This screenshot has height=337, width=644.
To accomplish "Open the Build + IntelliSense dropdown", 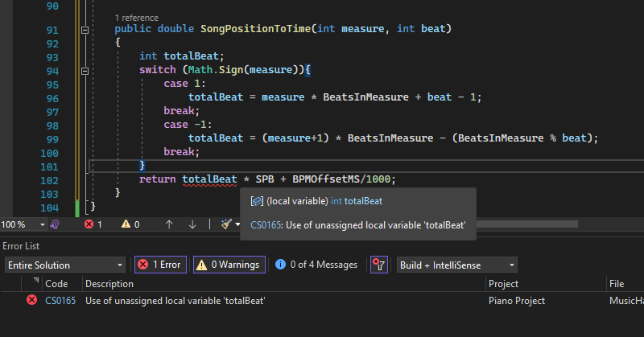I will 457,265.
